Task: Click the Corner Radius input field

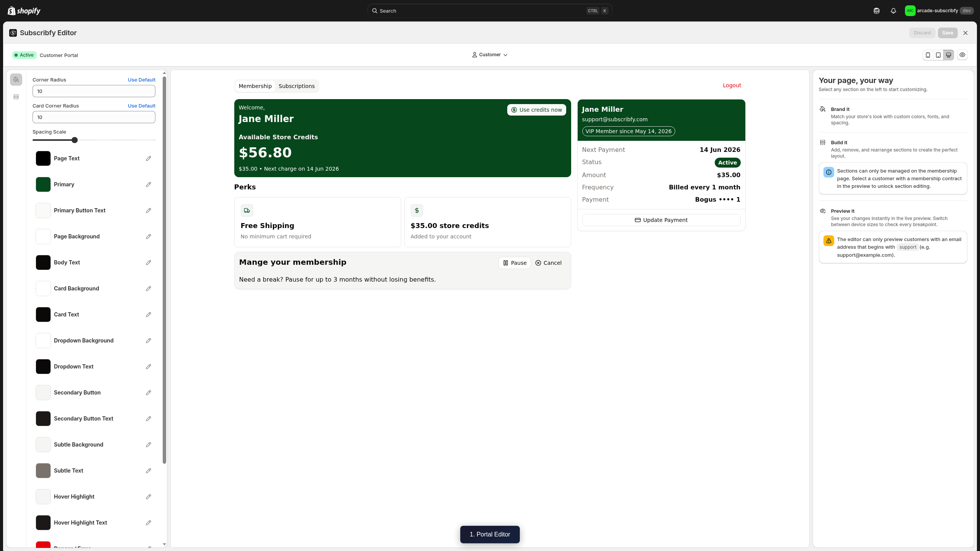Action: pos(94,91)
